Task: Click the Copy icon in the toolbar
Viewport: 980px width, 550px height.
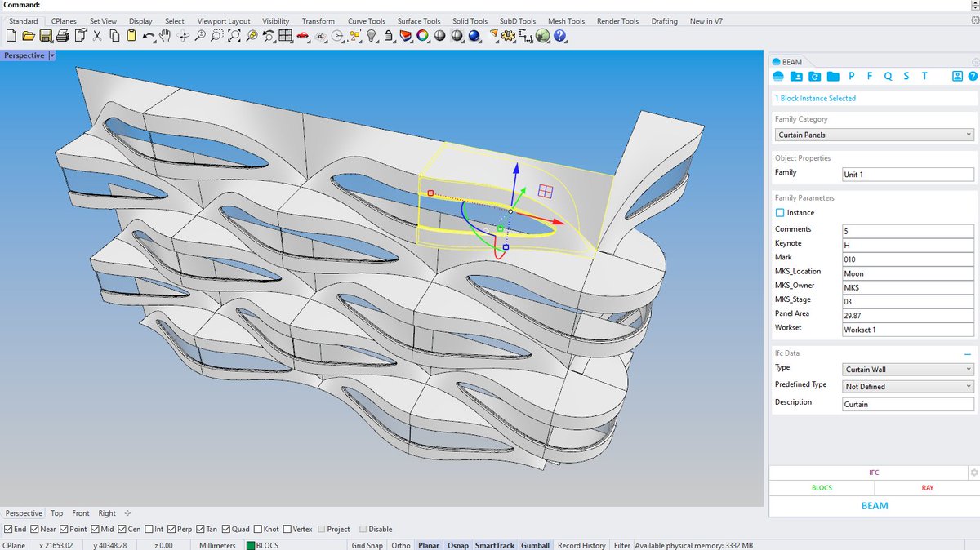Action: pos(114,36)
